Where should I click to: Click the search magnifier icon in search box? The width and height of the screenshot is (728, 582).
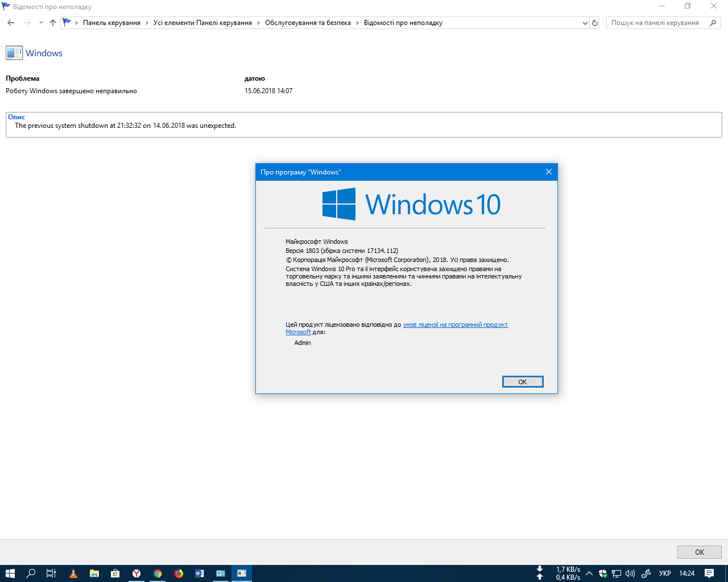point(713,23)
